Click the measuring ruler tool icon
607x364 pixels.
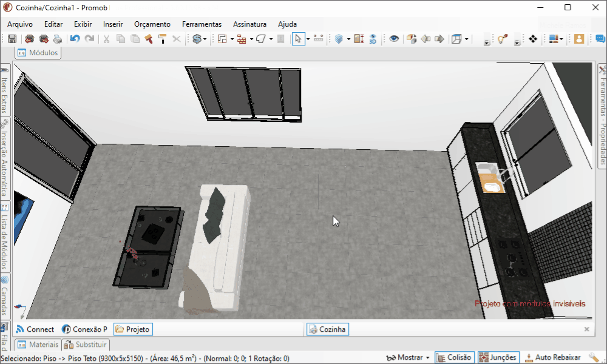pos(318,39)
